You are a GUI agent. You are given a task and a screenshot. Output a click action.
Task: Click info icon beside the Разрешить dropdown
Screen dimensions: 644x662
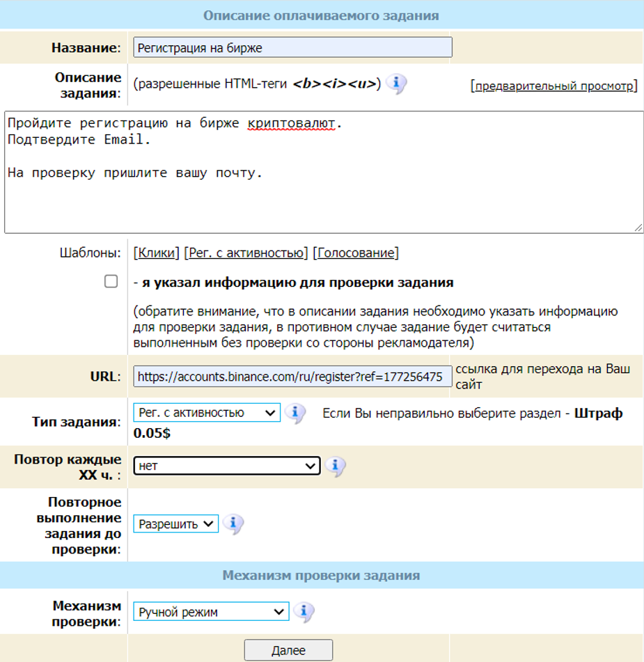(233, 524)
